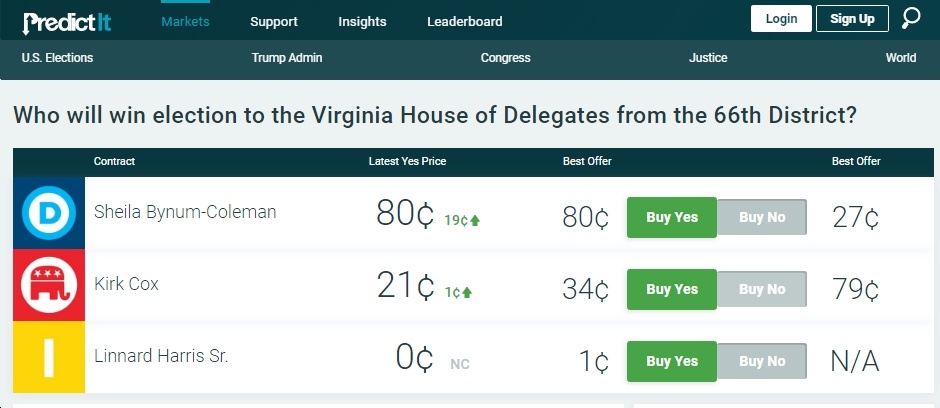
Task: Select the Support navigation item
Action: coord(274,22)
